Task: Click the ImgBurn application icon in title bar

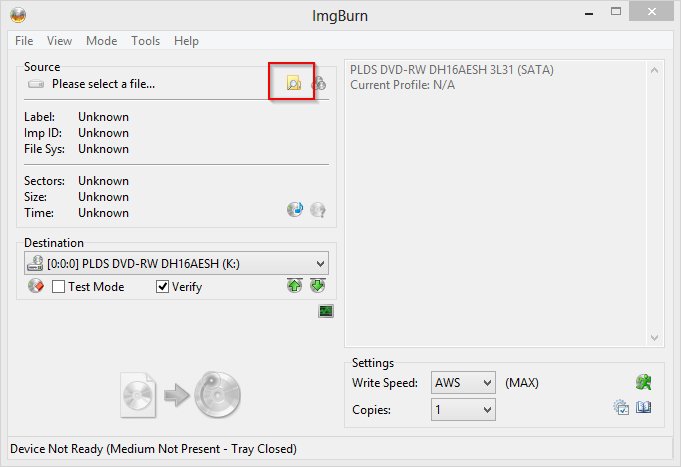Action: click(x=18, y=15)
